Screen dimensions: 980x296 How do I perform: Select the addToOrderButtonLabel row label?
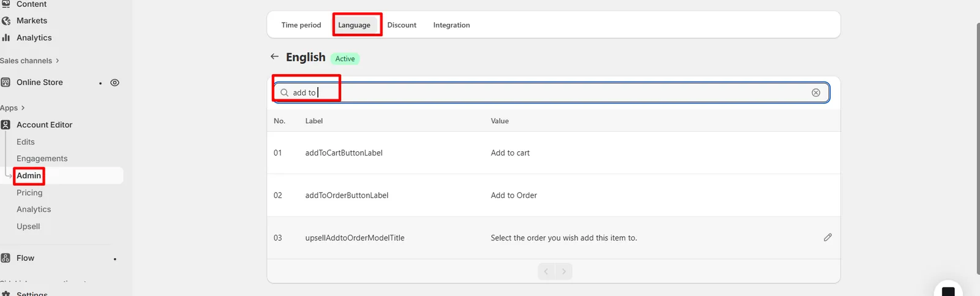coord(347,195)
